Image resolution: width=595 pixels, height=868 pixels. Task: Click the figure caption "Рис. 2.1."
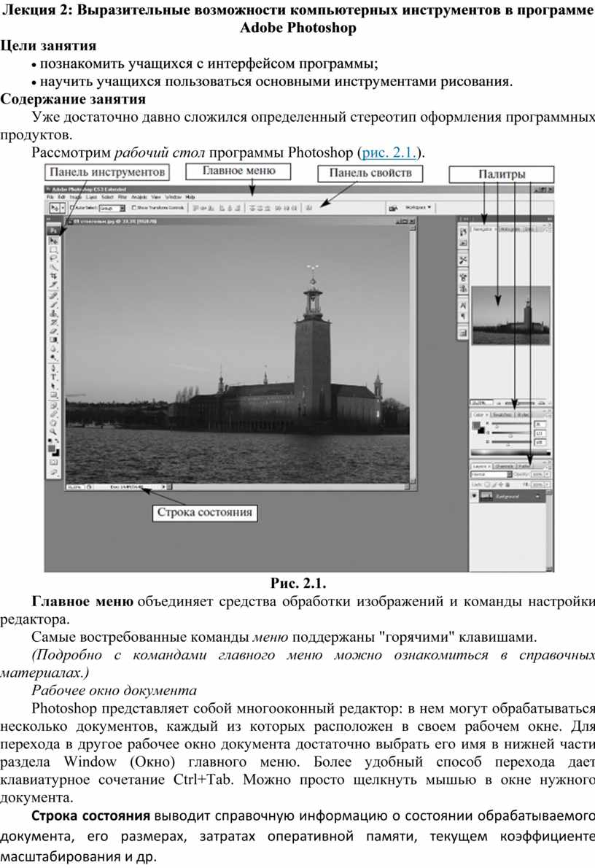[298, 583]
